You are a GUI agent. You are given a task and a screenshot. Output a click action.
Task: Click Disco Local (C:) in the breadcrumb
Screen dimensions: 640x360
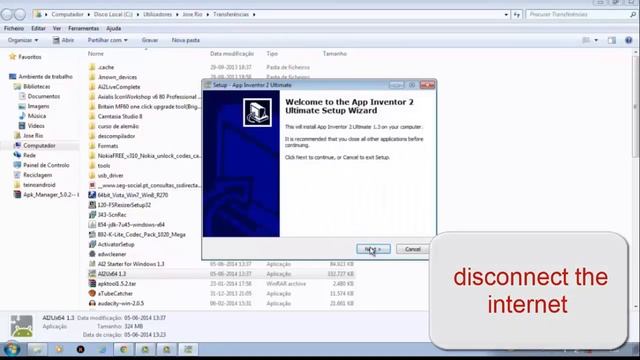[x=113, y=14]
